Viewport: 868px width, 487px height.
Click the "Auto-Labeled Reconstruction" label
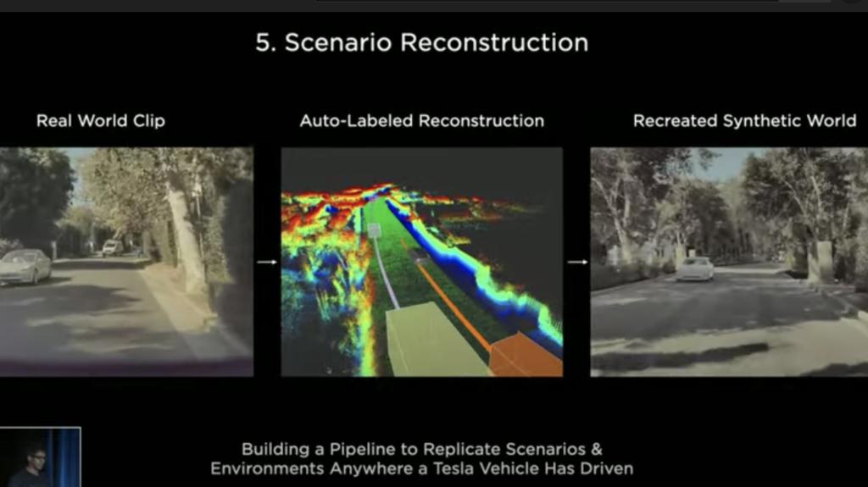pyautogui.click(x=422, y=120)
